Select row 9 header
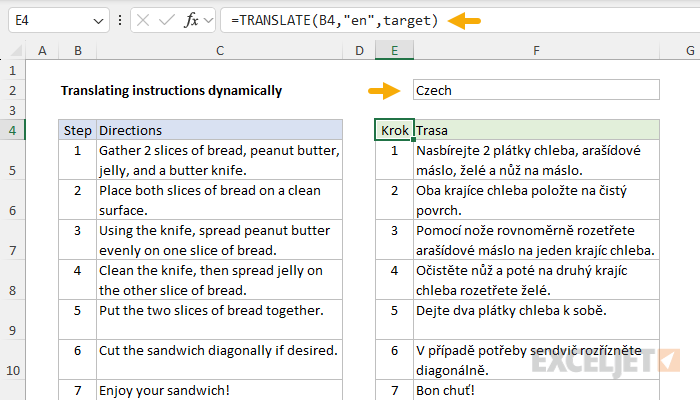The height and width of the screenshot is (400, 700). pyautogui.click(x=12, y=320)
